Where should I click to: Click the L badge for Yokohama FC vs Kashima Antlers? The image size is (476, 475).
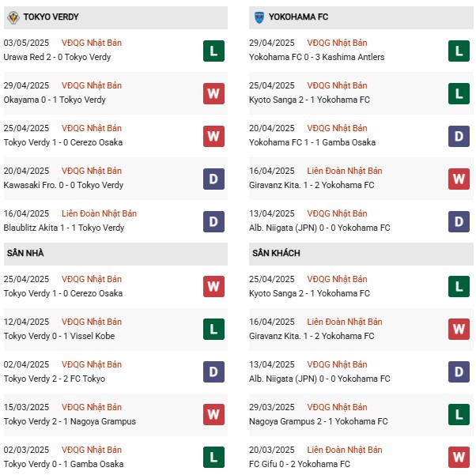459,51
